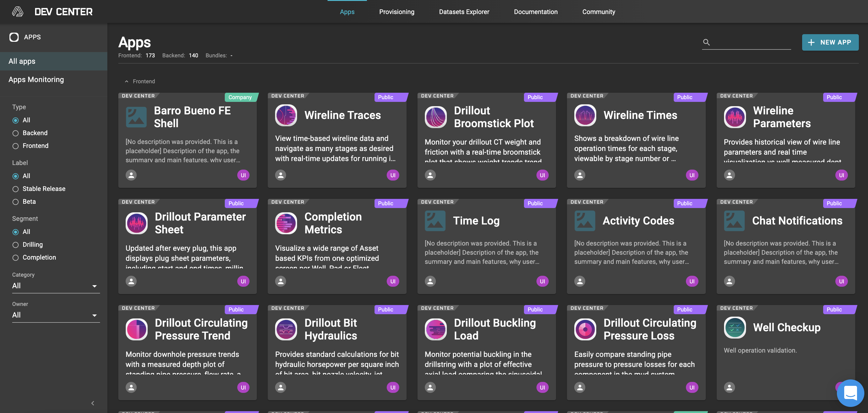This screenshot has height=413, width=868.
Task: Click the Well Checkup app icon
Action: (x=734, y=327)
